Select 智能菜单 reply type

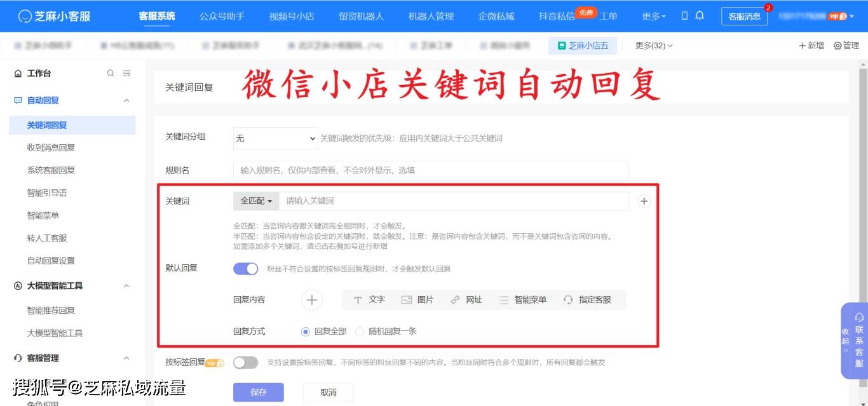point(522,300)
